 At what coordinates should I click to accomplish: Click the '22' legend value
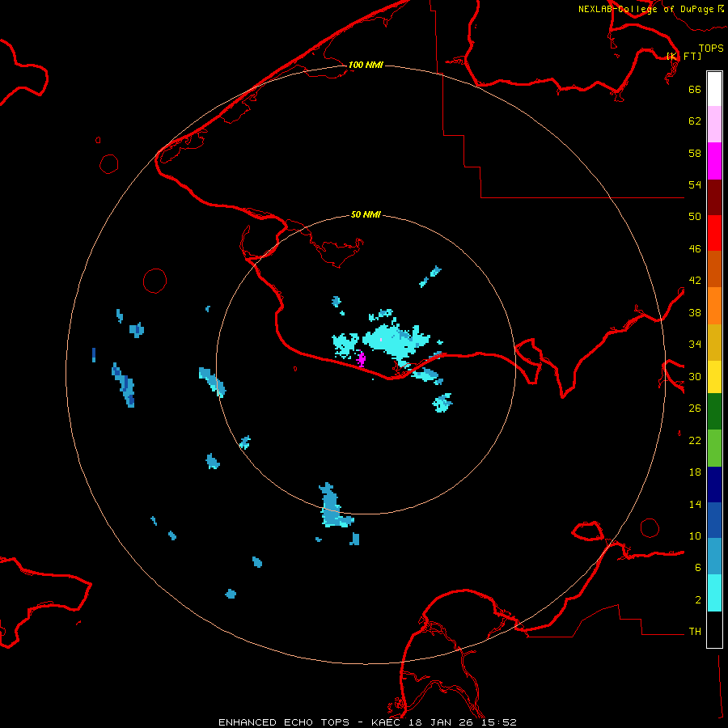pos(695,441)
